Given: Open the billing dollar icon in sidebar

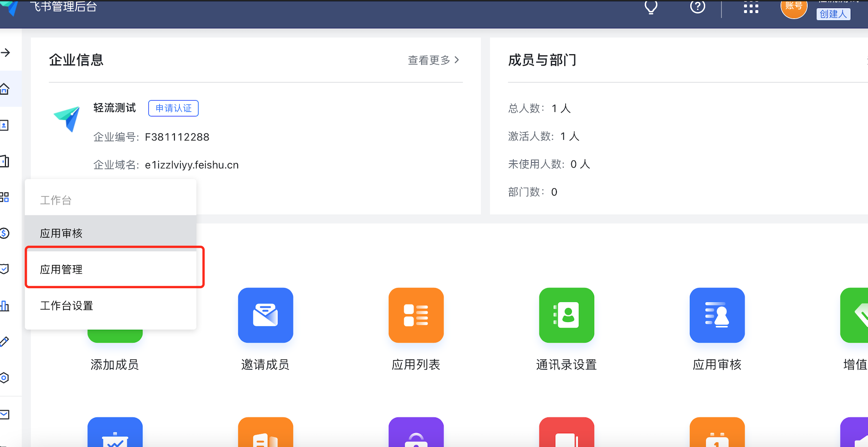Looking at the screenshot, I should (x=5, y=233).
